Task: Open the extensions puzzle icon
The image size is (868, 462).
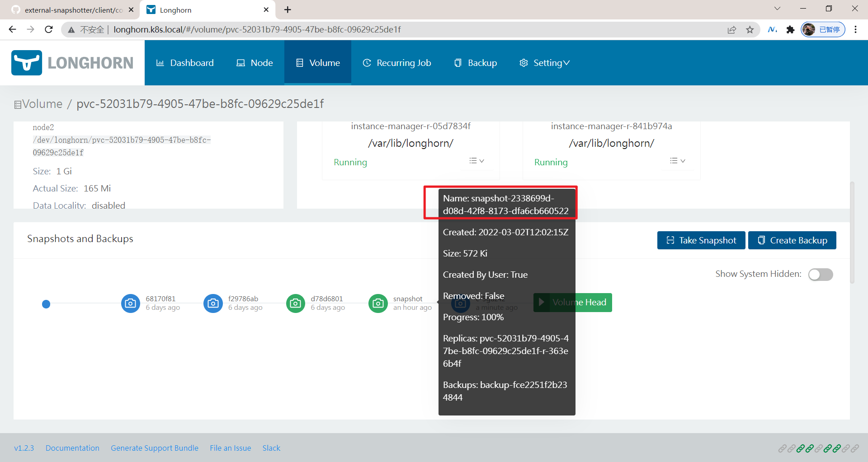Action: [790, 30]
